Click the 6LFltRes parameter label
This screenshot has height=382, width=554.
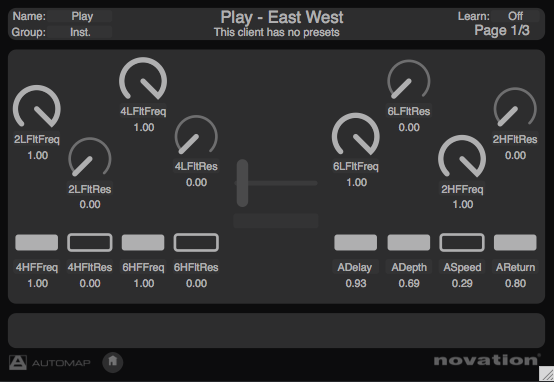point(409,112)
